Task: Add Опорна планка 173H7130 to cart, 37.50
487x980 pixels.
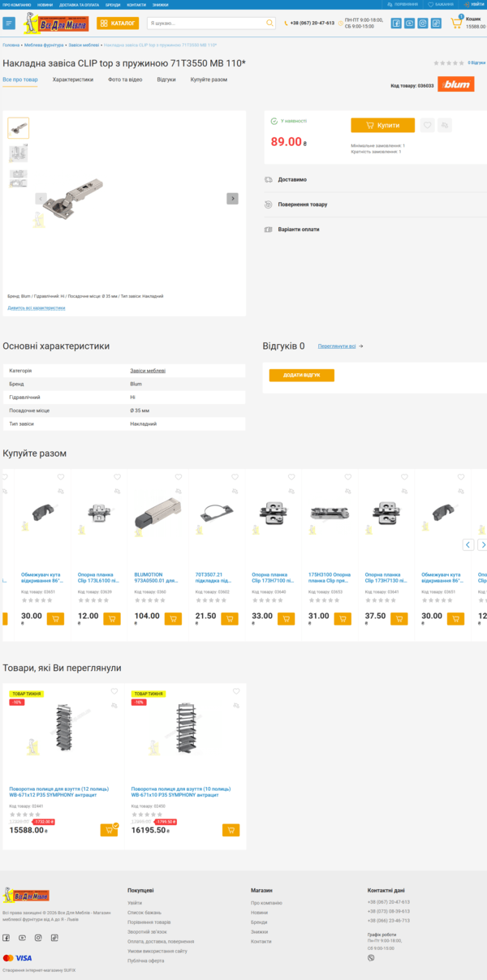Action: pyautogui.click(x=399, y=619)
